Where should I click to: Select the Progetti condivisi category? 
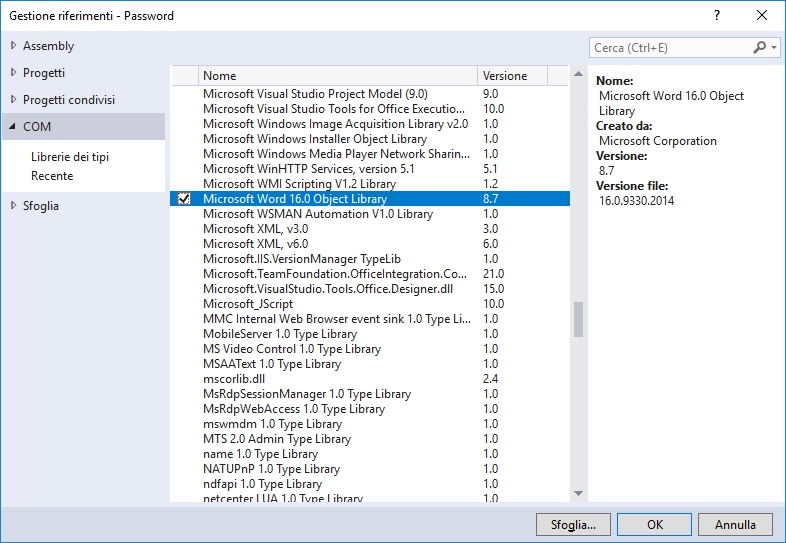[69, 100]
